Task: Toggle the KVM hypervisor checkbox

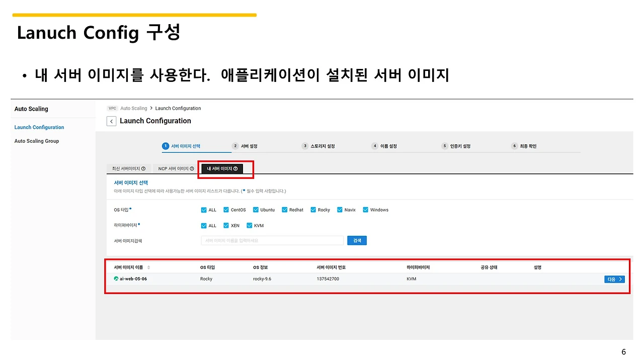Action: point(250,225)
